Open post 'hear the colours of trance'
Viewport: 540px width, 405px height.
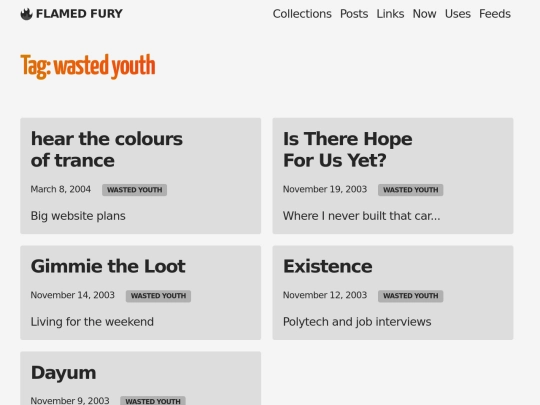coord(107,149)
